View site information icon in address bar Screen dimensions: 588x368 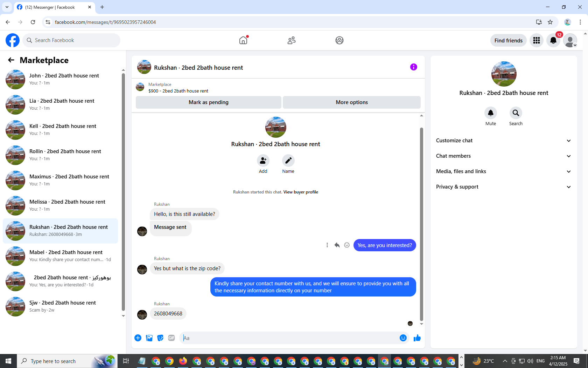[x=48, y=22]
